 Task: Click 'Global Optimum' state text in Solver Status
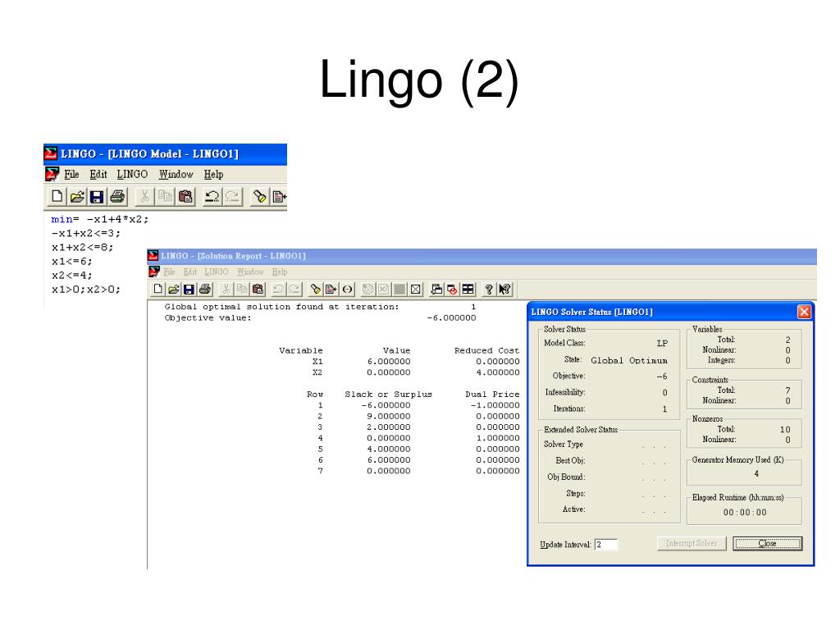pyautogui.click(x=629, y=361)
